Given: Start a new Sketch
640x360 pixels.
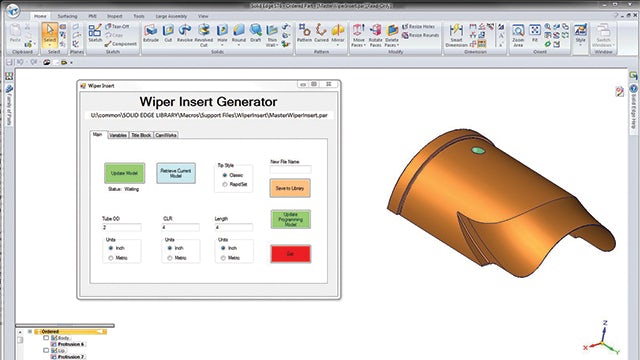Looking at the screenshot, I should click(95, 33).
